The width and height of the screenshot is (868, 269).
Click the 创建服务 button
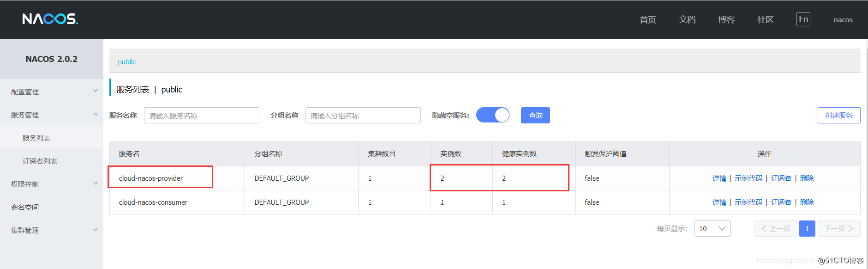[x=838, y=116]
